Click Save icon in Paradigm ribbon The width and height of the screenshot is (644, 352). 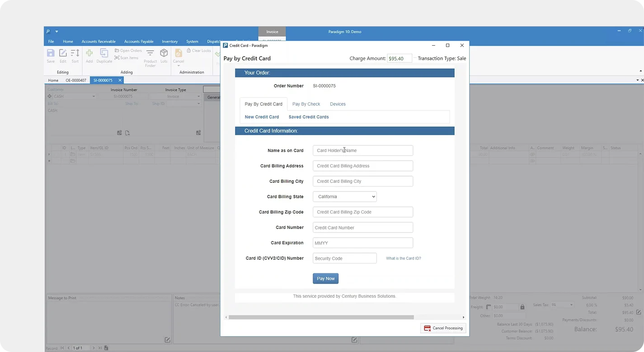click(51, 53)
